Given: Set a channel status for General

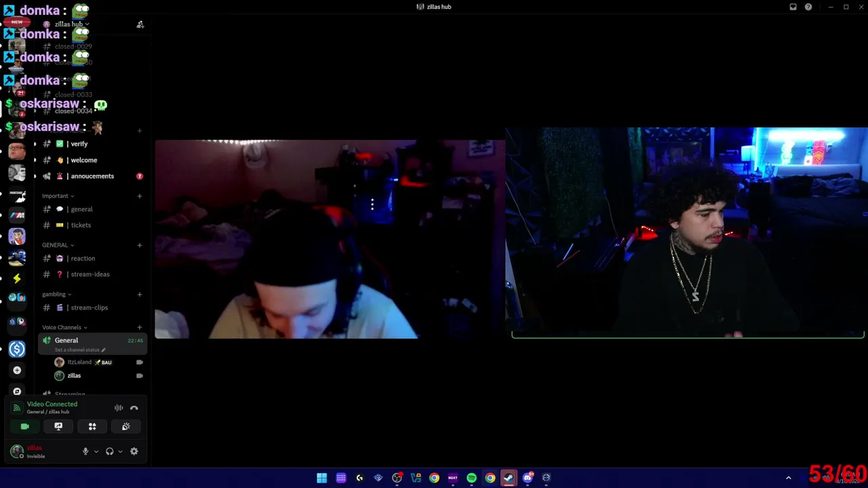Looking at the screenshot, I should 80,350.
